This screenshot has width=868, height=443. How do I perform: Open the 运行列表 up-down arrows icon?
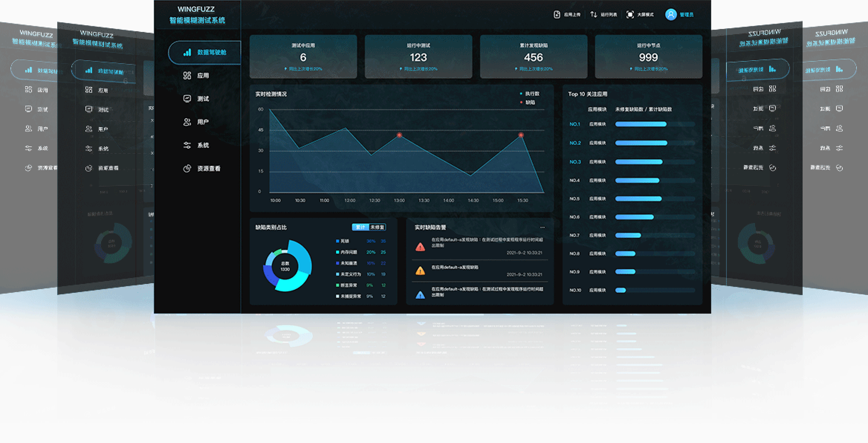point(594,14)
